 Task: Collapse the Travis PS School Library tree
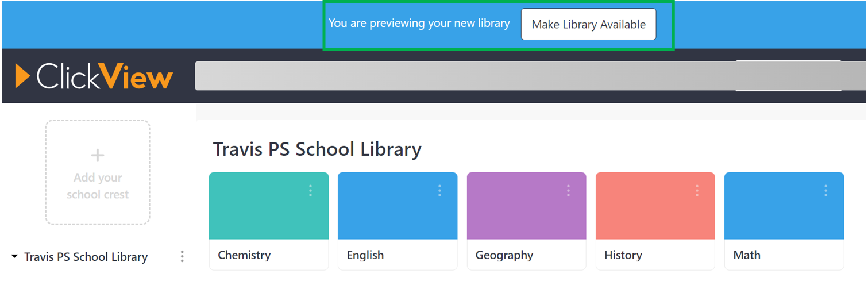click(14, 256)
